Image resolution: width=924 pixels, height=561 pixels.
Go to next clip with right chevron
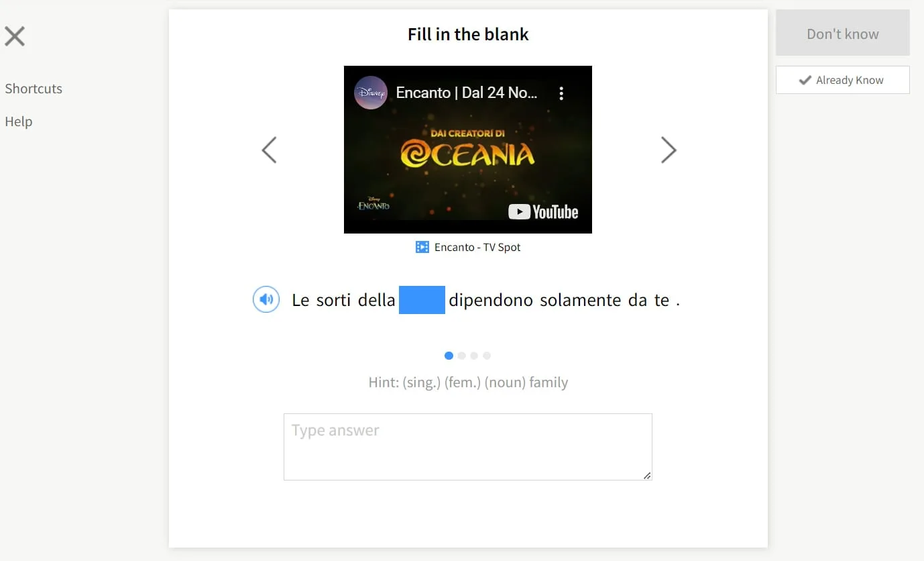tap(669, 150)
